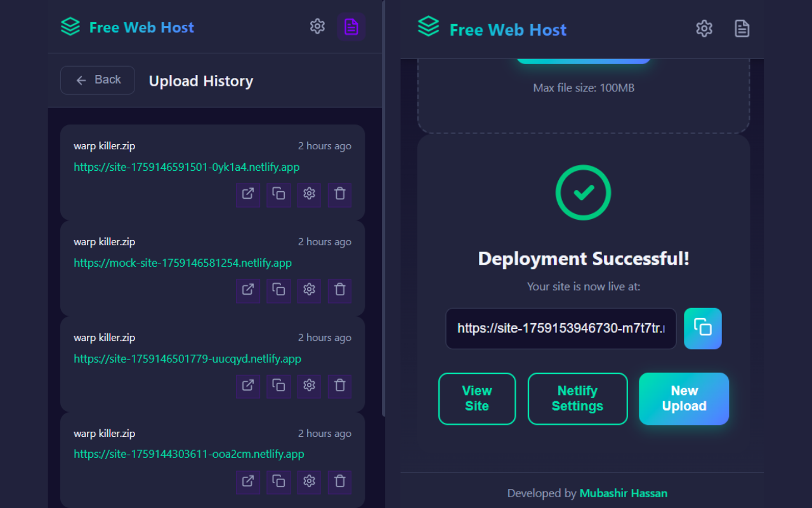Click the live site URL field

coord(561,328)
